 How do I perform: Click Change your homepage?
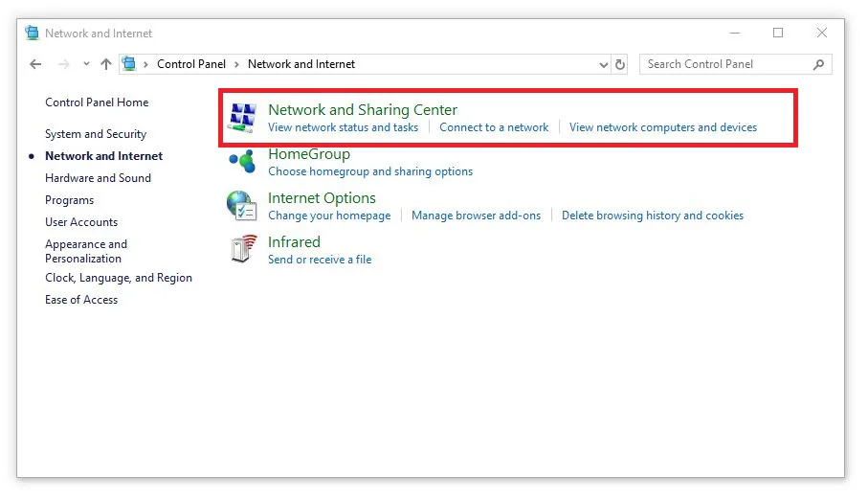coord(329,216)
